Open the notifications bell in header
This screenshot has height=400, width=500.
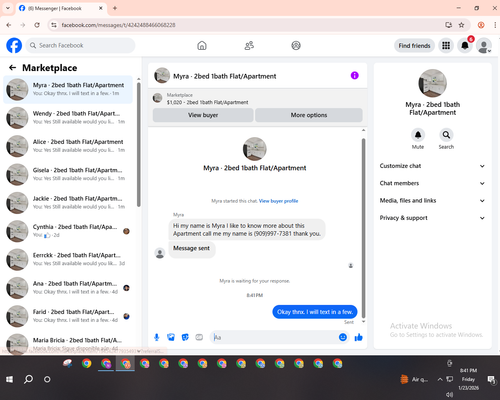click(465, 46)
